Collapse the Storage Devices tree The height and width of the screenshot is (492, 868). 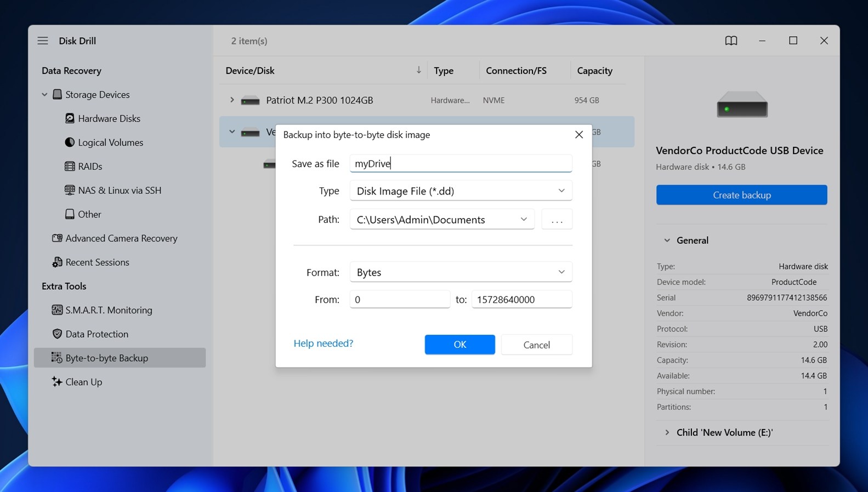pyautogui.click(x=44, y=95)
